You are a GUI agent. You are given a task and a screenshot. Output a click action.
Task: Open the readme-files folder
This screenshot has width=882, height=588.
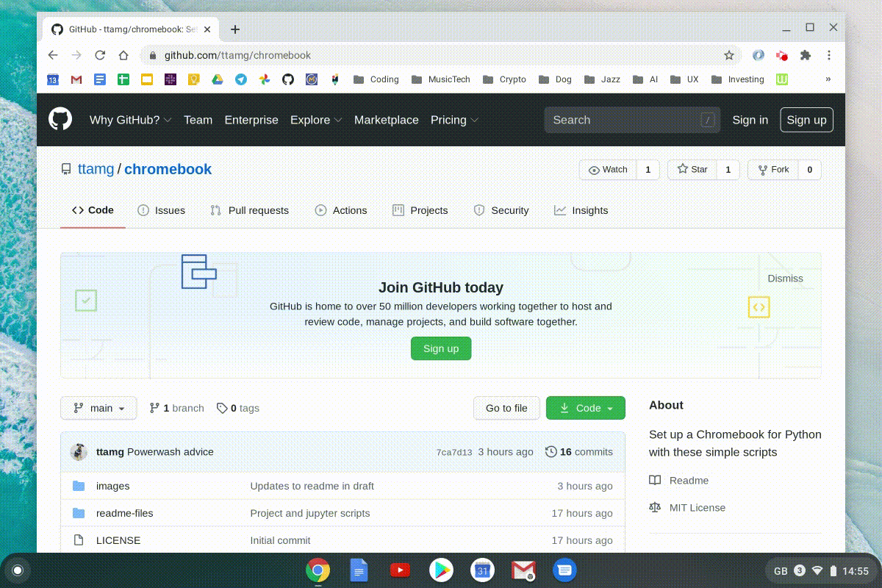click(x=125, y=513)
